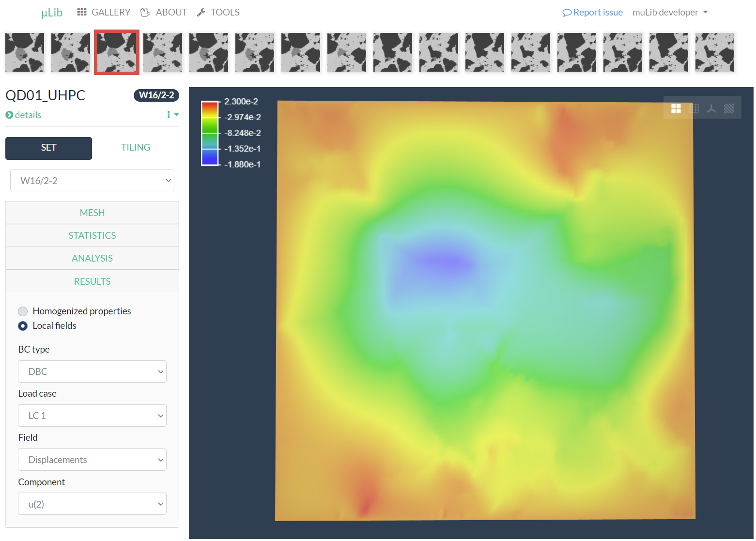Select the first microstructure thumbnail
Screen dimensions: 756x541
coord(25,52)
